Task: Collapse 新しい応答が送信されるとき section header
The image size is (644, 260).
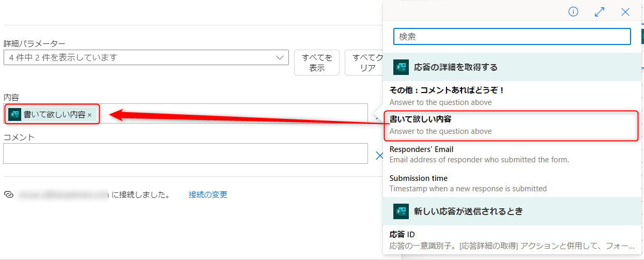Action: (512, 211)
